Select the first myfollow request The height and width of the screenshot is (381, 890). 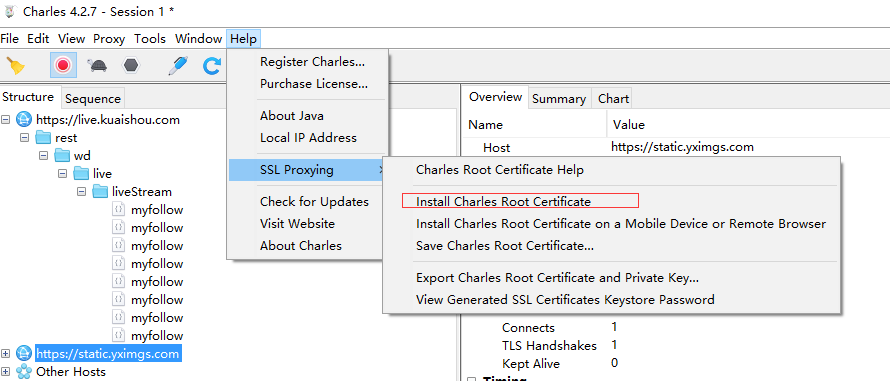click(x=157, y=210)
